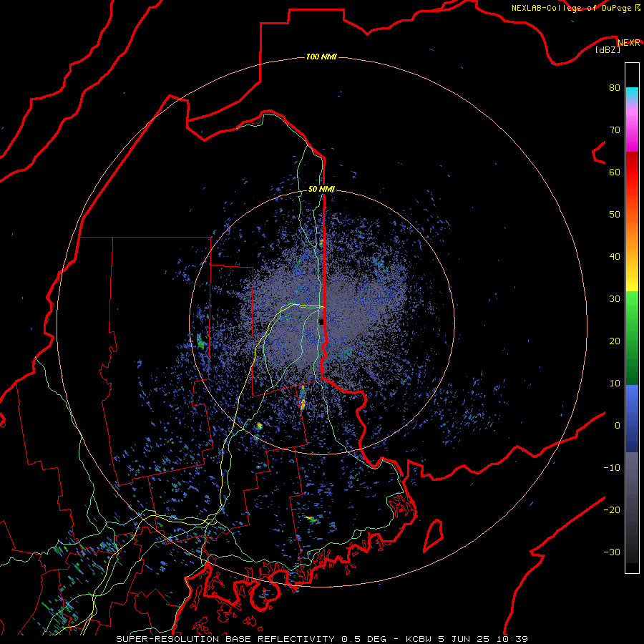Click the dBZ unit label above the color scale

pyautogui.click(x=608, y=50)
